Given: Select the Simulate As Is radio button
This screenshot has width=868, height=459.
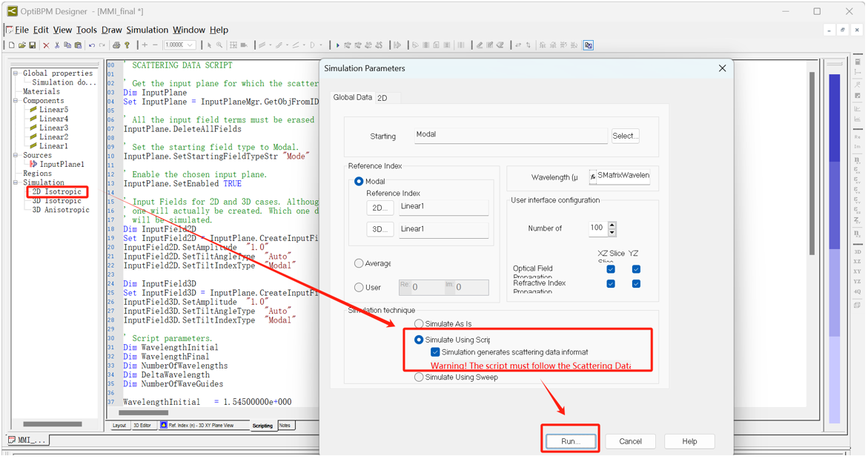Looking at the screenshot, I should 419,324.
